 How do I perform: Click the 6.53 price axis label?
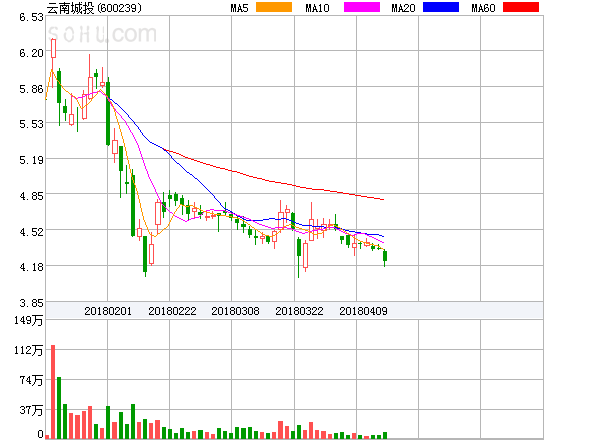31,17
